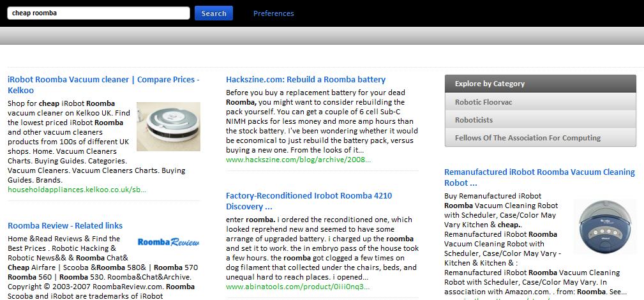Image resolution: width=644 pixels, height=300 pixels.
Task: Click the Explore by Category header
Action: 541,84
